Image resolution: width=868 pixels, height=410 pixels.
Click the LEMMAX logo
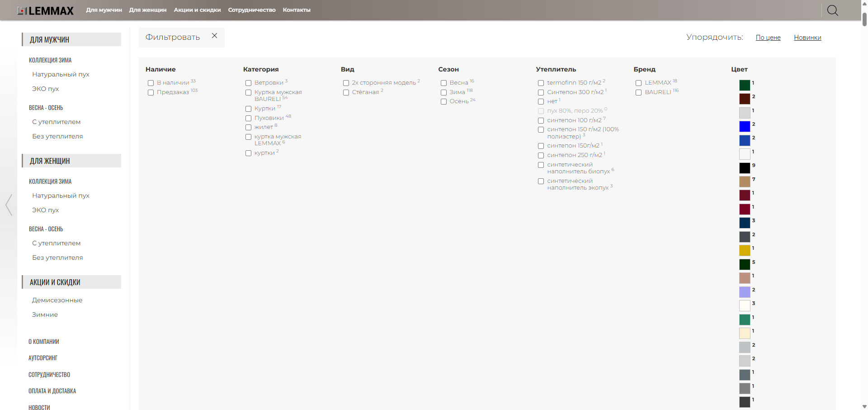pyautogui.click(x=45, y=10)
